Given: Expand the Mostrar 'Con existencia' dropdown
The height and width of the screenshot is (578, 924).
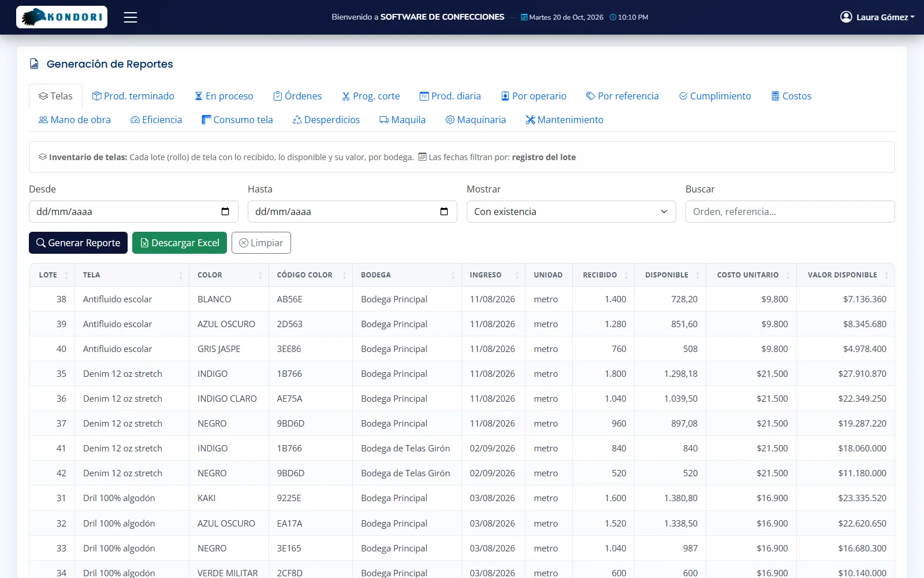Looking at the screenshot, I should [x=571, y=212].
